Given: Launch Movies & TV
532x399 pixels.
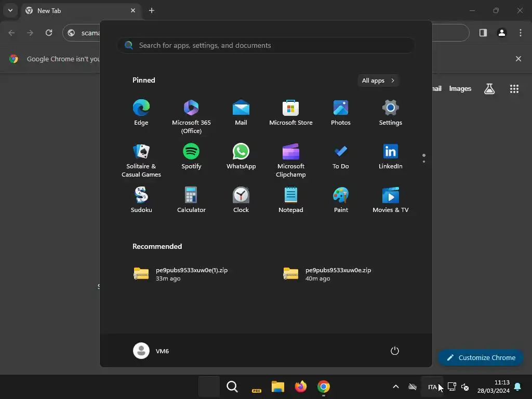Looking at the screenshot, I should (391, 200).
